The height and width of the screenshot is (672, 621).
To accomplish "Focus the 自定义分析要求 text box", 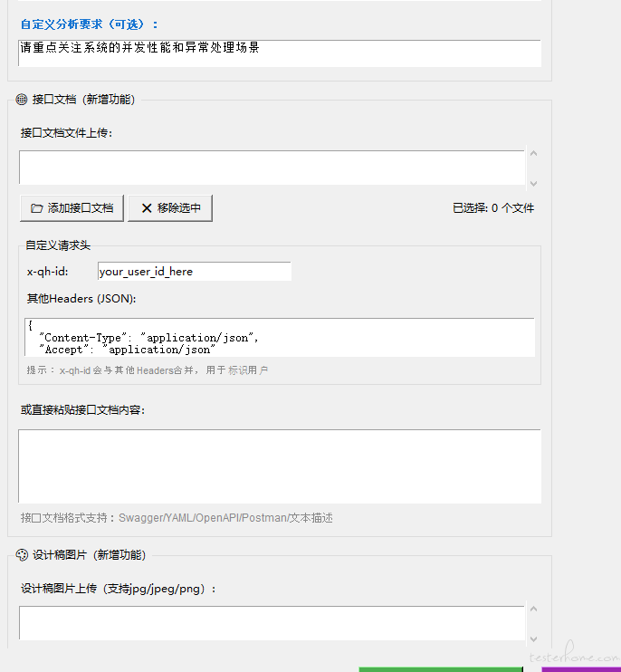I will point(279,53).
